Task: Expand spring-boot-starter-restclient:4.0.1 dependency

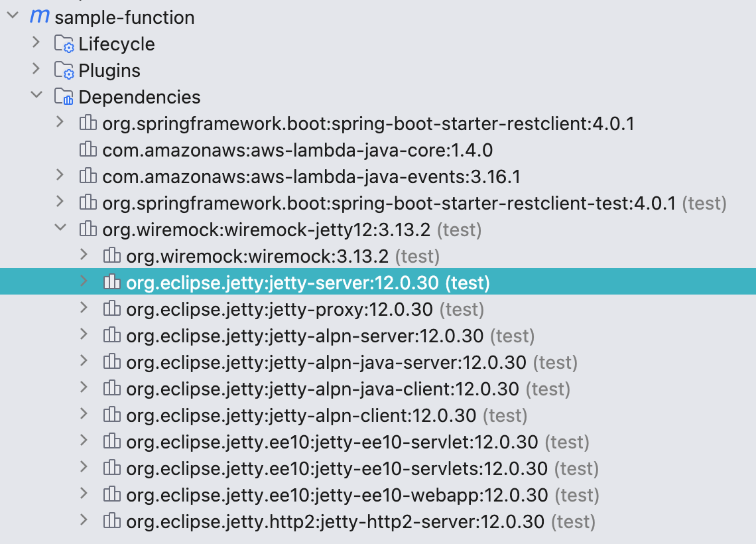Action: [x=60, y=123]
